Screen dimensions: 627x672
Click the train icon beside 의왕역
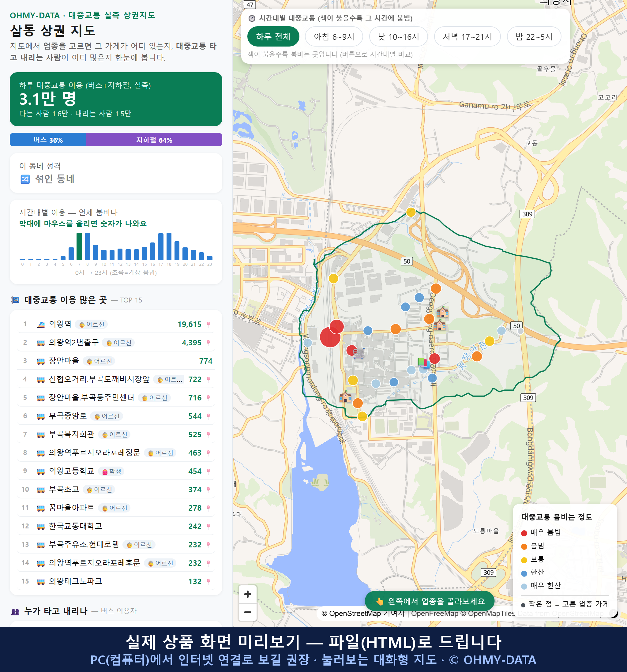coord(40,325)
